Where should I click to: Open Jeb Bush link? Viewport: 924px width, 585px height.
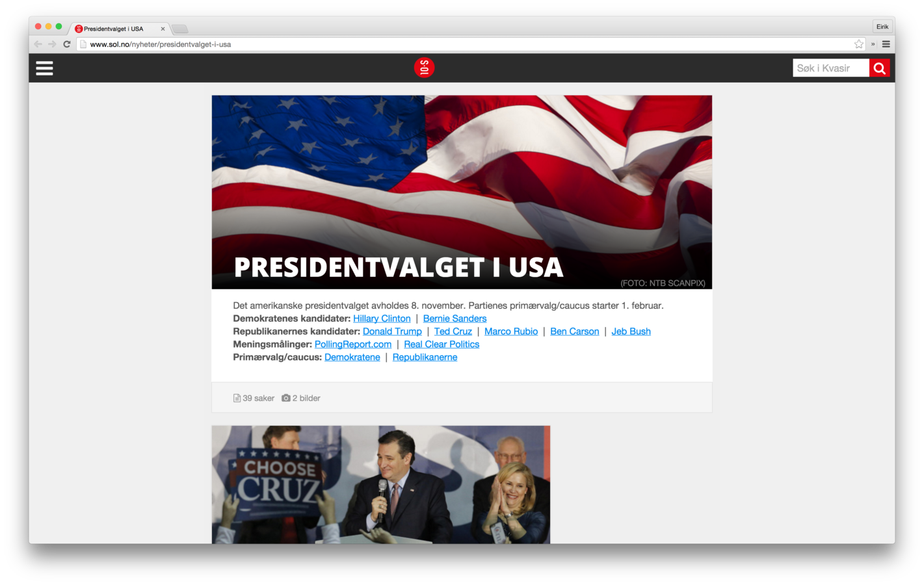tap(631, 331)
